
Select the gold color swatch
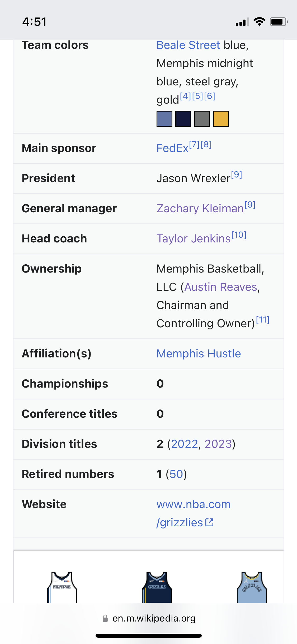point(221,119)
